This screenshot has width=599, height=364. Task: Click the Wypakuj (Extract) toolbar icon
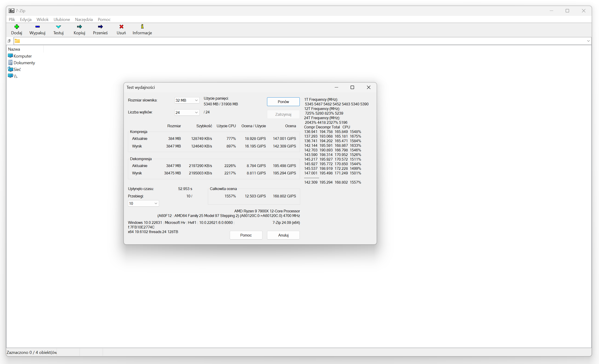(x=38, y=27)
